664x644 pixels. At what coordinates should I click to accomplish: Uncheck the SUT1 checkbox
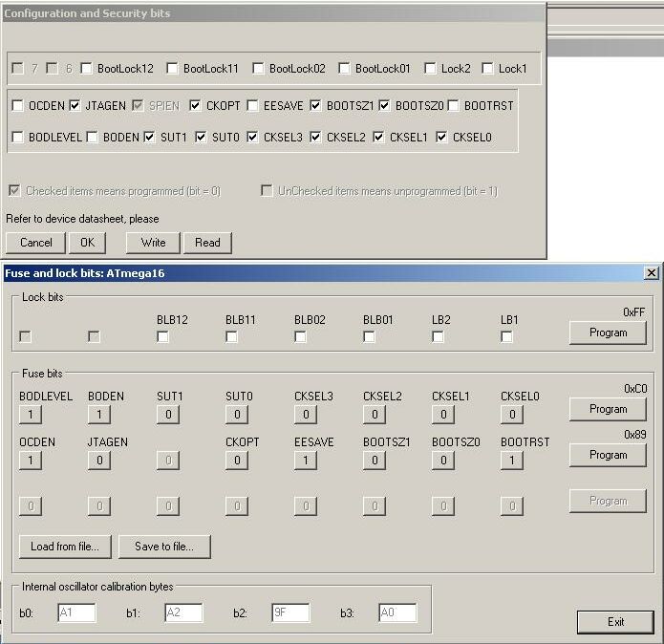[x=149, y=138]
